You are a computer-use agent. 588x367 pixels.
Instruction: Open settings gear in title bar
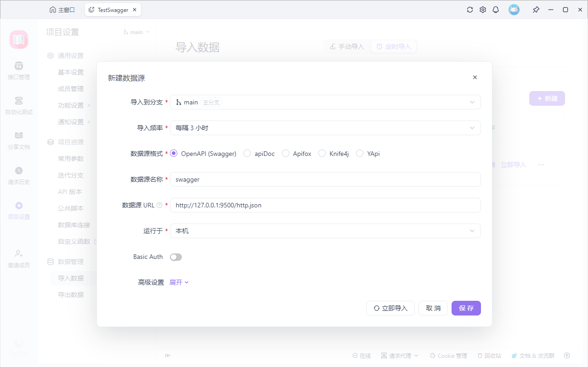pyautogui.click(x=483, y=10)
